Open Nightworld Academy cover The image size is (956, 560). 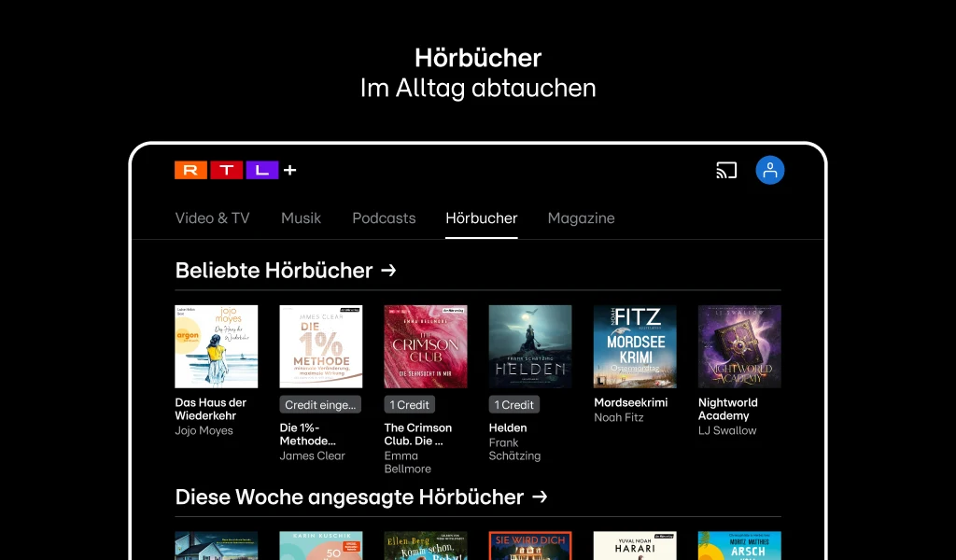coord(739,346)
